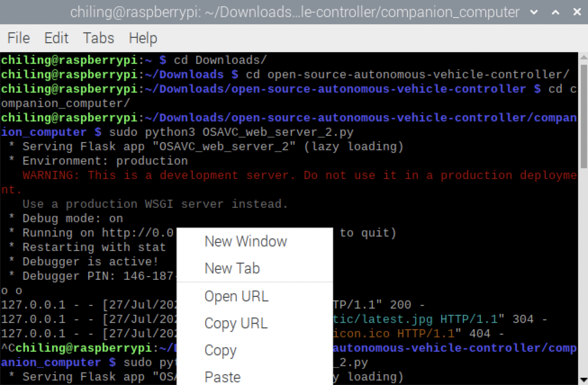Minimize the terminal window
Screen dimensions: 588x385
pyautogui.click(x=534, y=12)
